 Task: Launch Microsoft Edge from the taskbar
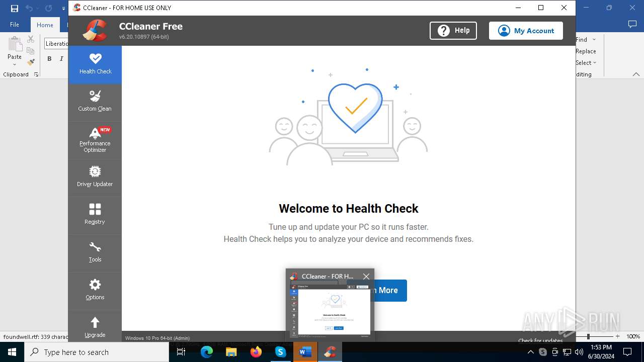[x=207, y=352]
